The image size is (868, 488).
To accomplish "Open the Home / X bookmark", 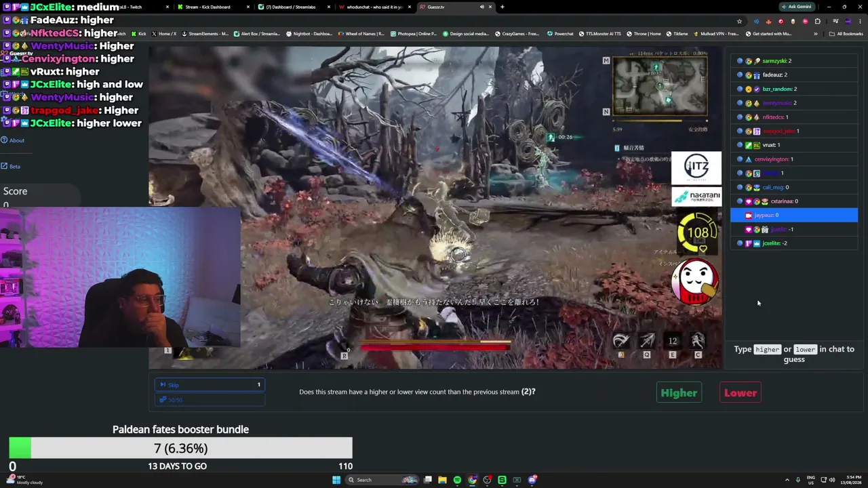I will (x=163, y=34).
